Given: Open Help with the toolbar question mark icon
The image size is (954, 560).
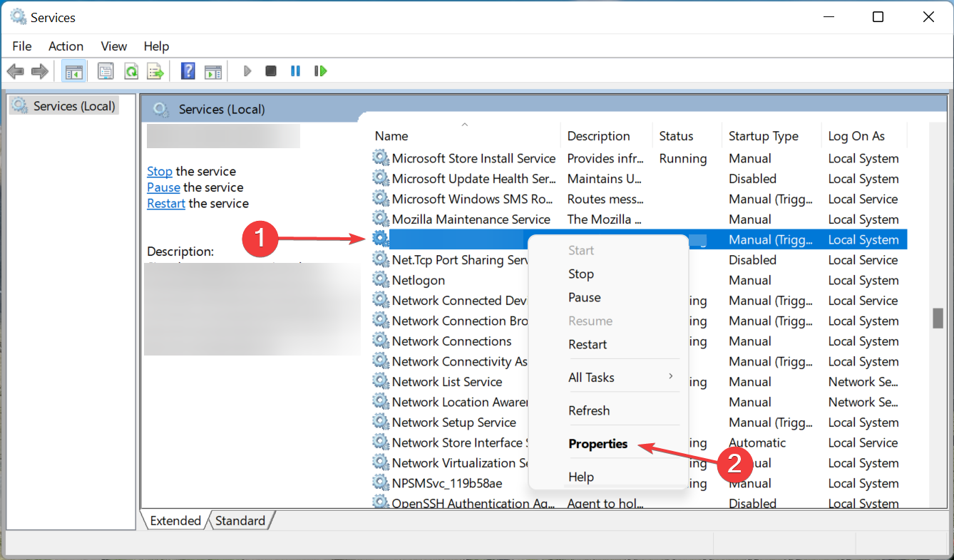Looking at the screenshot, I should [188, 71].
